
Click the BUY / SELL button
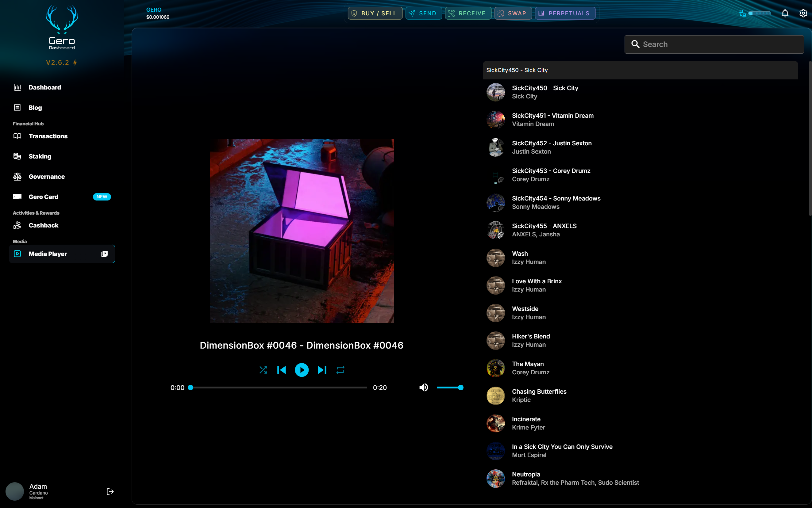tap(375, 13)
